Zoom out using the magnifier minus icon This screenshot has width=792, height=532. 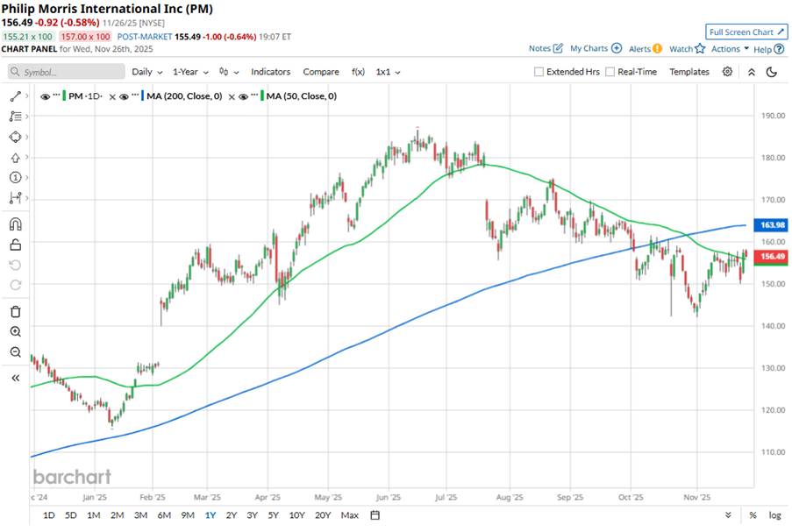15,352
